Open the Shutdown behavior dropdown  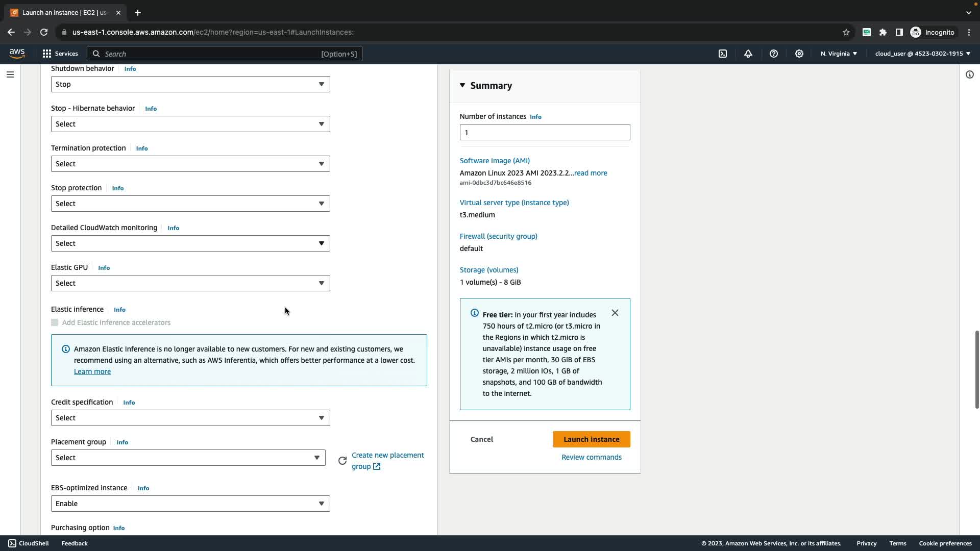tap(190, 84)
